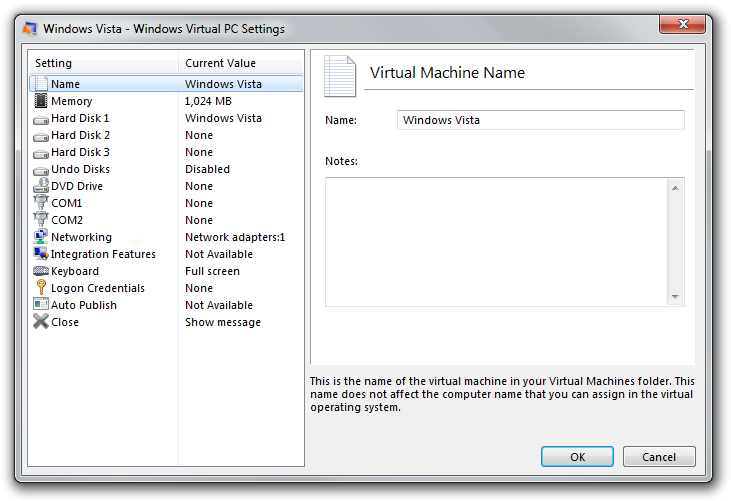
Task: Click the Hard Disk 2 drive icon
Action: tap(41, 137)
